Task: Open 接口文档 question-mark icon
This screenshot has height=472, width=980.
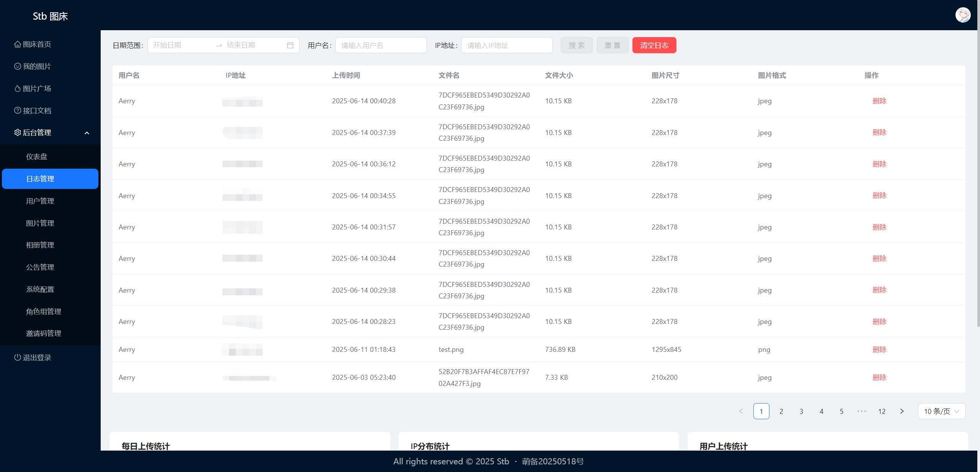Action: click(x=17, y=111)
